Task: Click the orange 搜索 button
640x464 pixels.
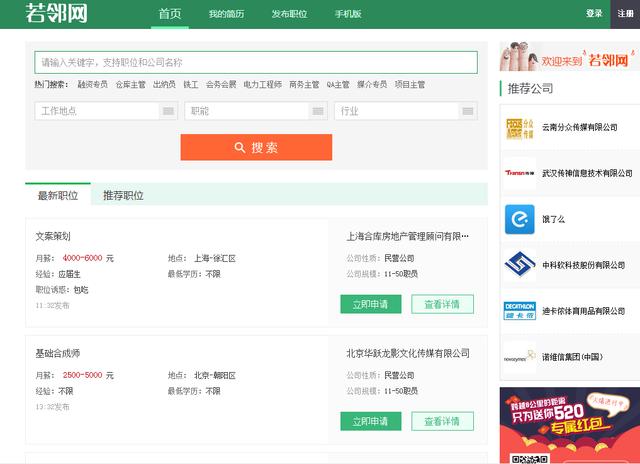Action: click(256, 147)
